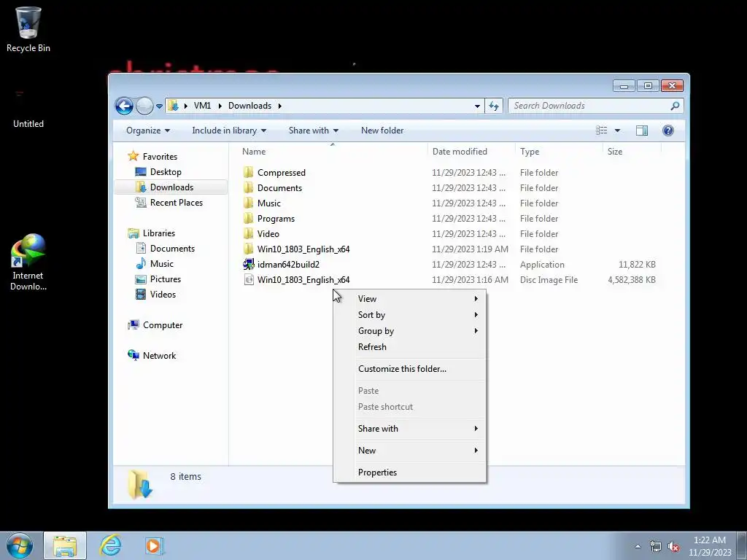747x560 pixels.
Task: Select the Compressed folder icon
Action: click(248, 172)
